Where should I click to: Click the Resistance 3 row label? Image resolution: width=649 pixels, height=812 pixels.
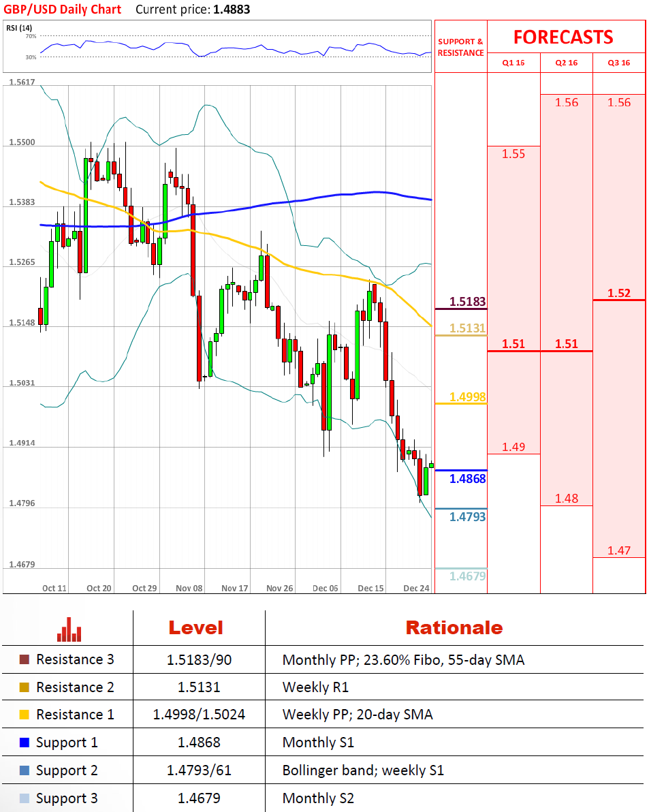75,659
